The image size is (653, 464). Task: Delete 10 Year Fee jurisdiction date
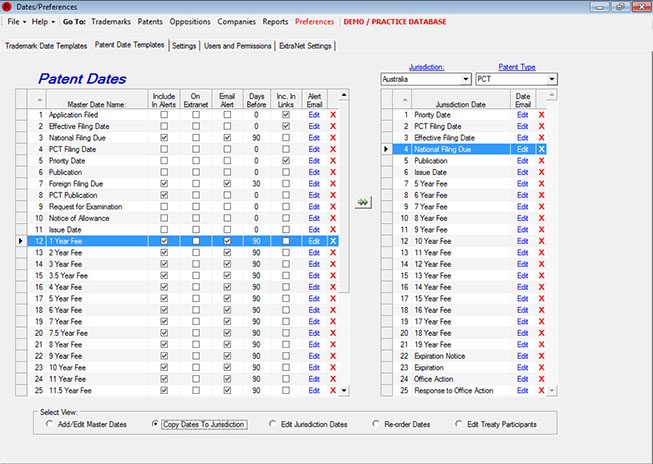pos(543,241)
